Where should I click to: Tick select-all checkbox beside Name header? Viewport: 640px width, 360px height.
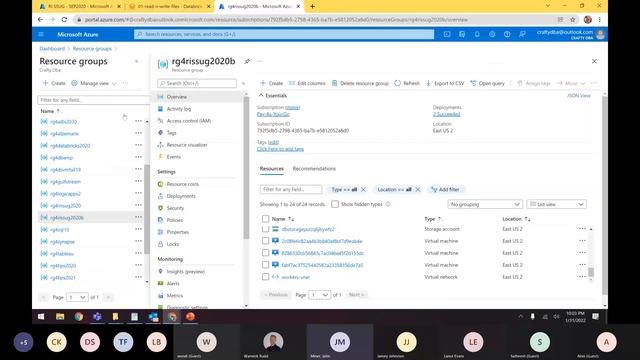click(265, 219)
